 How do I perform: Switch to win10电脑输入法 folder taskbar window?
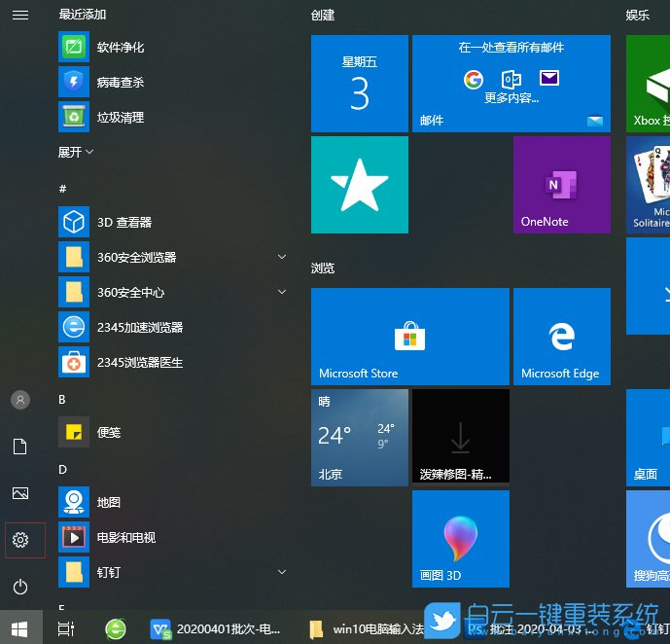(367, 628)
